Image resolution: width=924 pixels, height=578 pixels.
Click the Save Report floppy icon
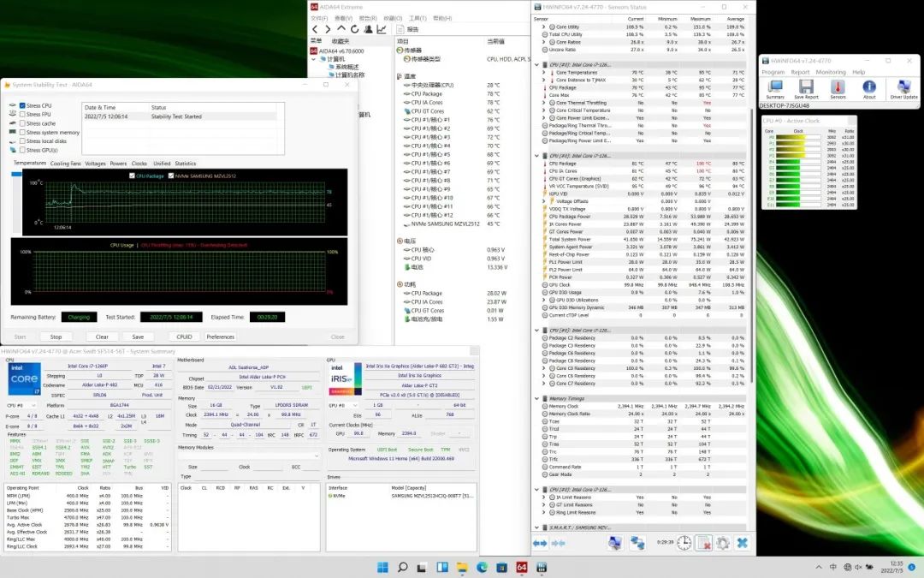[x=806, y=88]
